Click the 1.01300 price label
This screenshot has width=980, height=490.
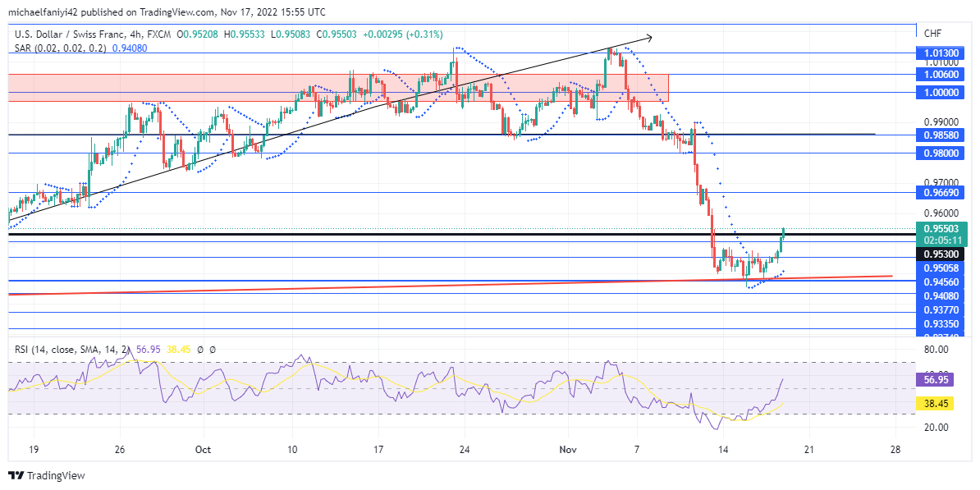(x=941, y=53)
